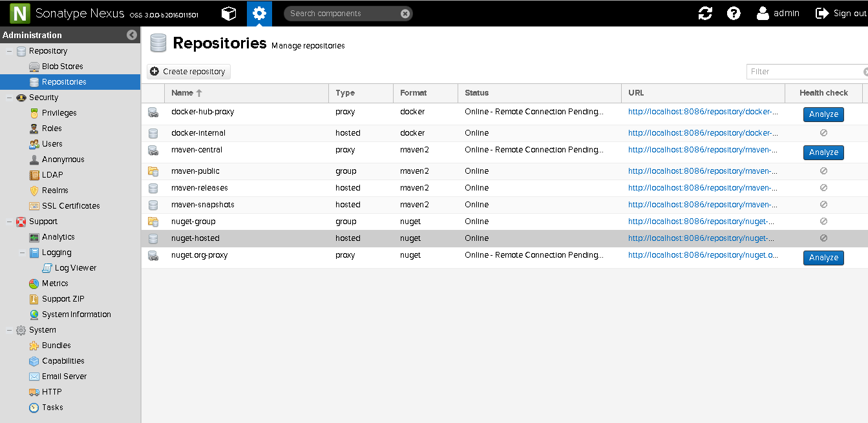The width and height of the screenshot is (868, 423).
Task: Select the Administration gear icon in header
Action: point(259,13)
